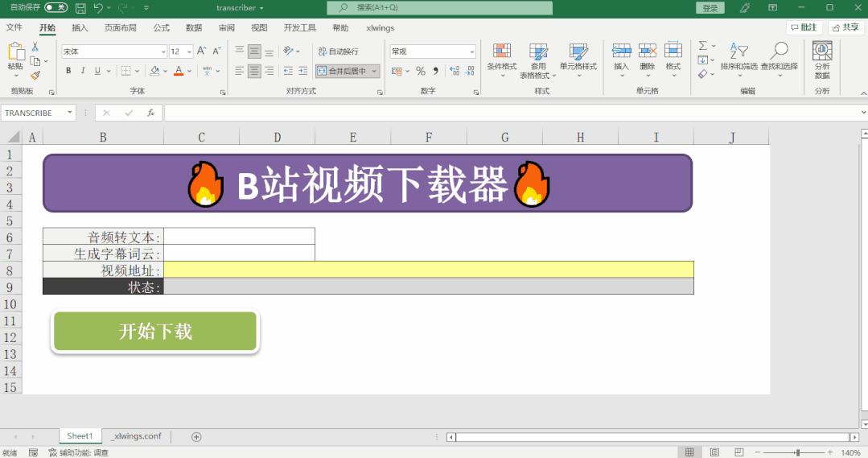
Task: Click the increase decimal icon
Action: (455, 71)
